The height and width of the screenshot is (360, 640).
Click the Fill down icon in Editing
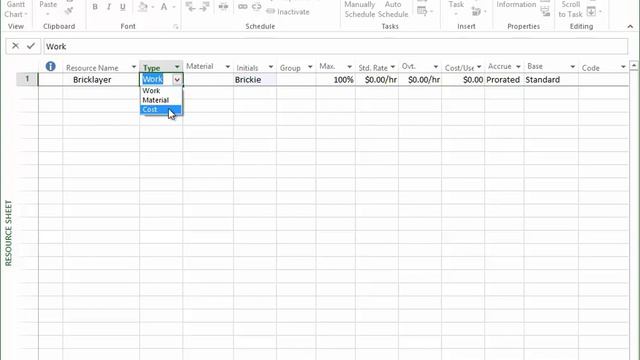[x=591, y=11]
